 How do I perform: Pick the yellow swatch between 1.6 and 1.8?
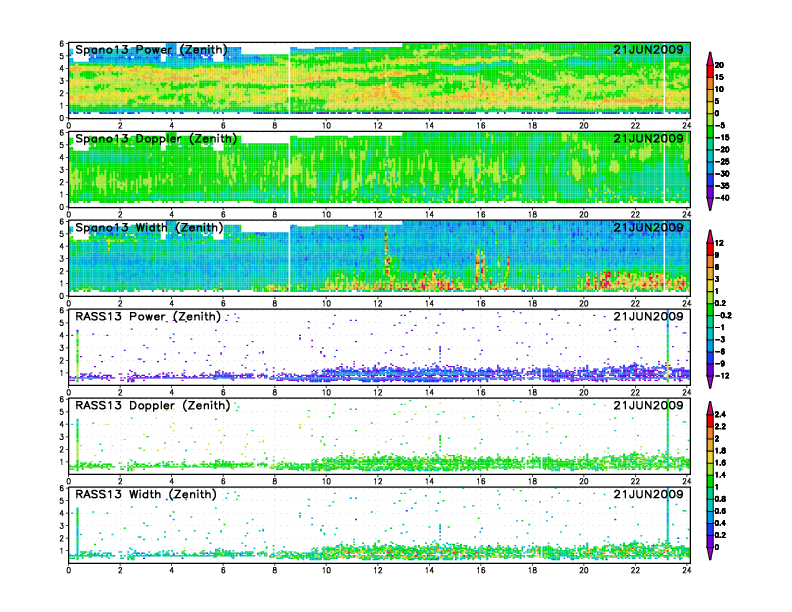[710, 456]
